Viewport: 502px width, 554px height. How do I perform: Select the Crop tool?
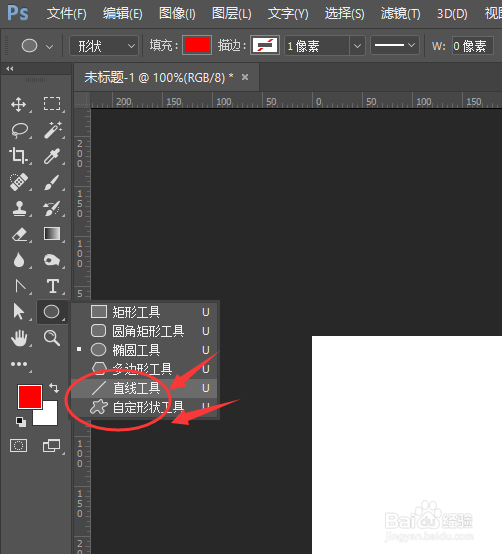[x=19, y=156]
